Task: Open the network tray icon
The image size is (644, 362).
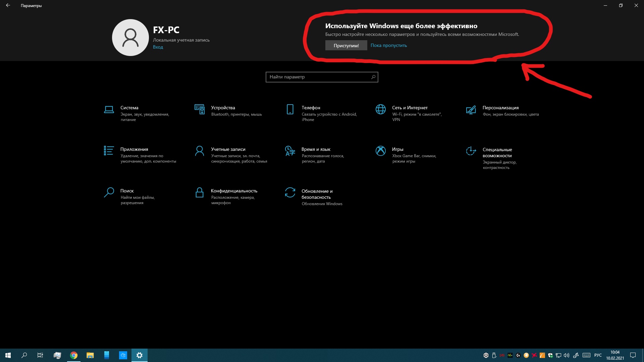Action: [558, 355]
